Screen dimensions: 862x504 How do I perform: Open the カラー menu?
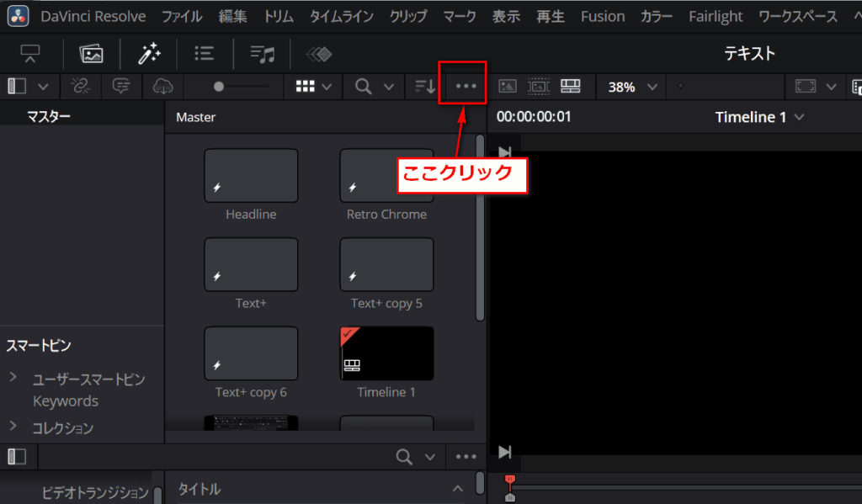tap(657, 17)
